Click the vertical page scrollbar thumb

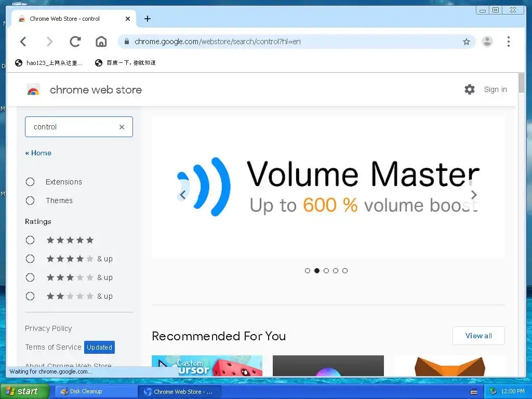[522, 83]
